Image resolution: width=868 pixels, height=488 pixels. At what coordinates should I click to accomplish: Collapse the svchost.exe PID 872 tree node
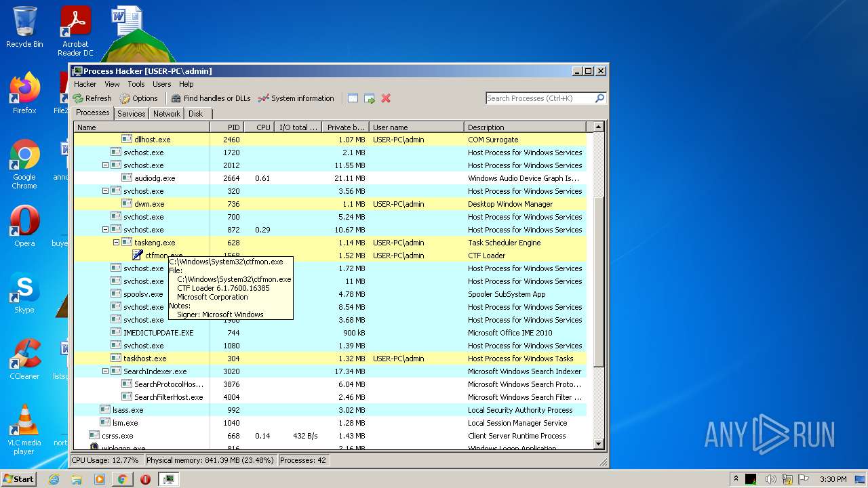tap(105, 229)
